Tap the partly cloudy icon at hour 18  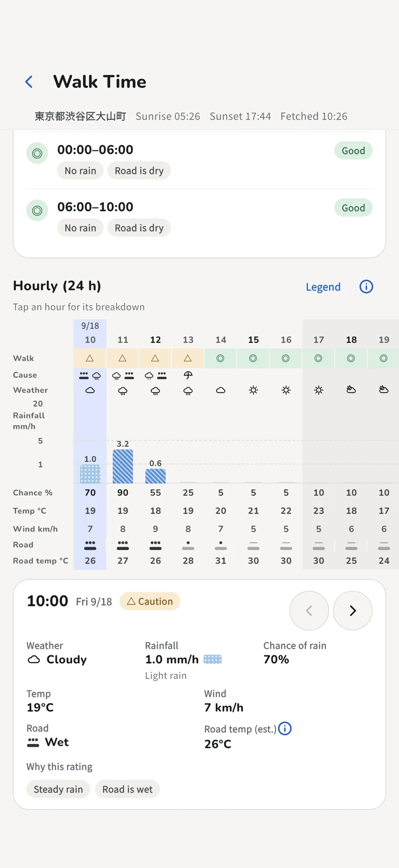click(351, 389)
